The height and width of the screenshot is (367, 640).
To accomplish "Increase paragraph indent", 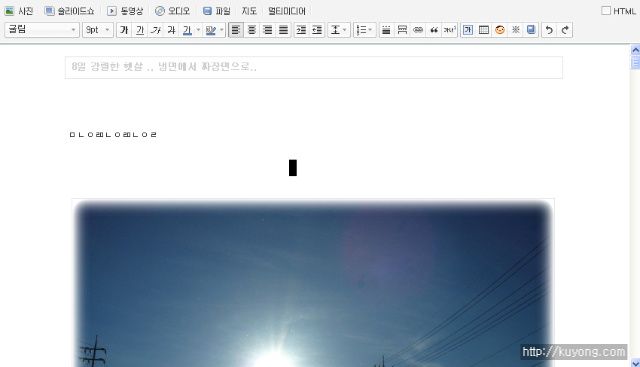I will (301, 30).
